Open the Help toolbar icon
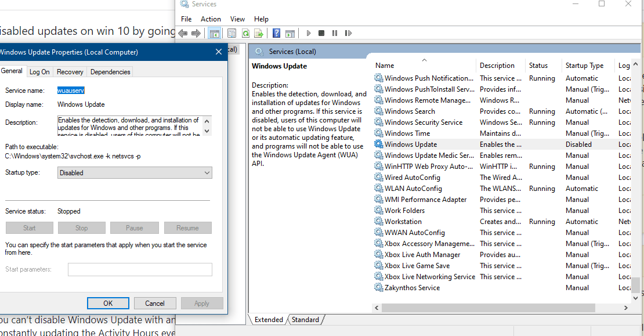This screenshot has width=644, height=336. [276, 33]
